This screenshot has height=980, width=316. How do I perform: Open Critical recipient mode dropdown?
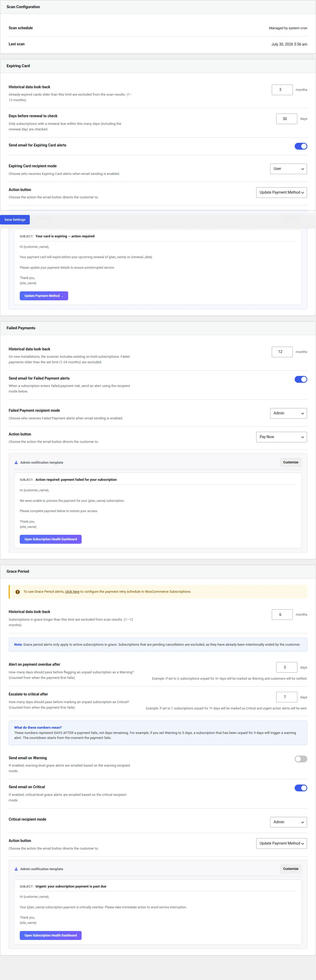[288, 822]
